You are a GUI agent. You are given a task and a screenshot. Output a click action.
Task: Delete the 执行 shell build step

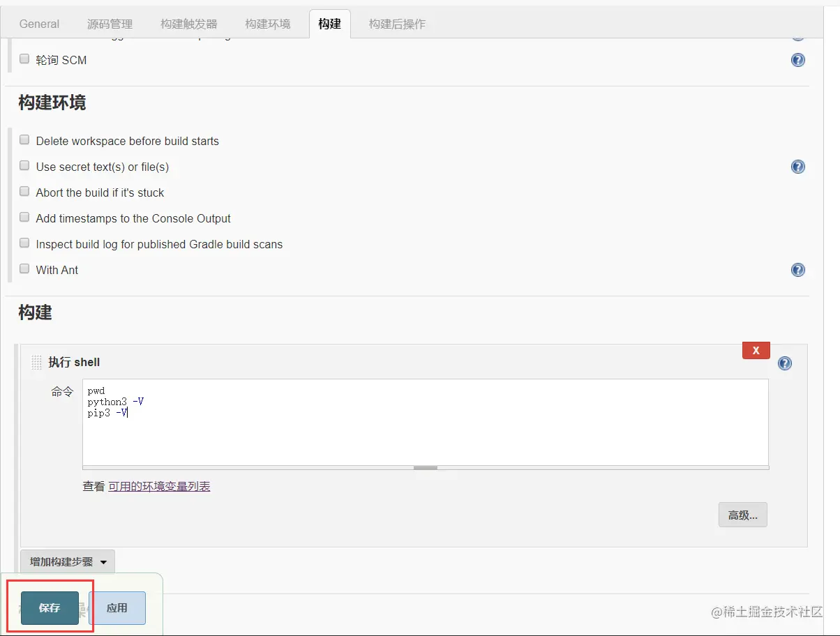tap(756, 351)
